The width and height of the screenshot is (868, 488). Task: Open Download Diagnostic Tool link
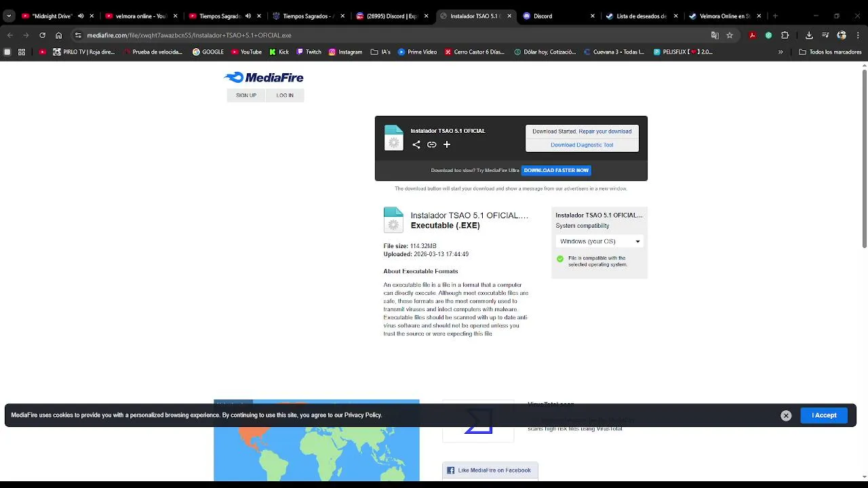582,145
